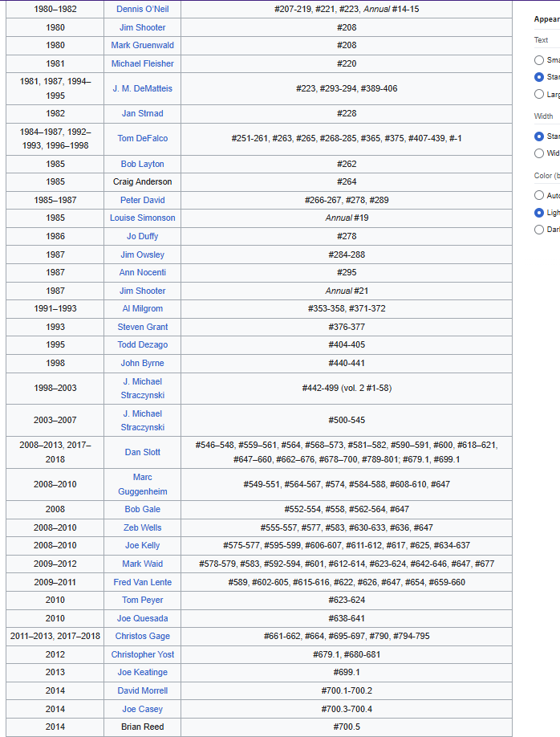Open the Tom Peyer link
Image resolution: width=560 pixels, height=737 pixels.
142,600
